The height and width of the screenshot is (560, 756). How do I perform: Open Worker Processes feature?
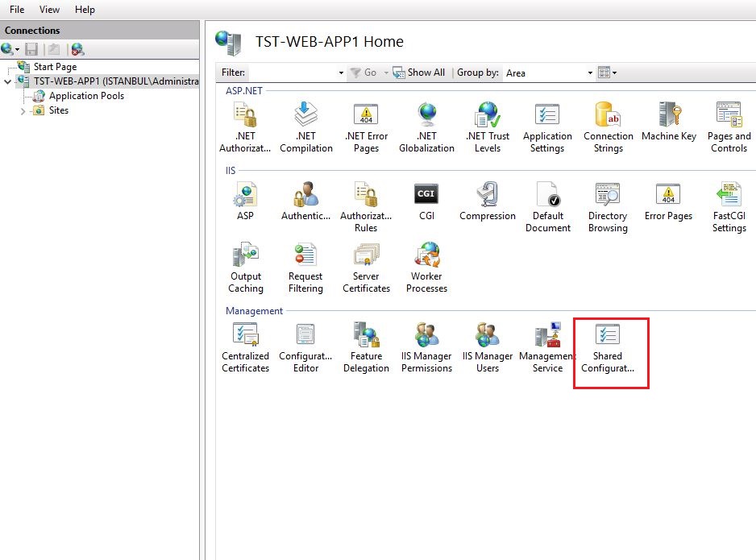[426, 268]
